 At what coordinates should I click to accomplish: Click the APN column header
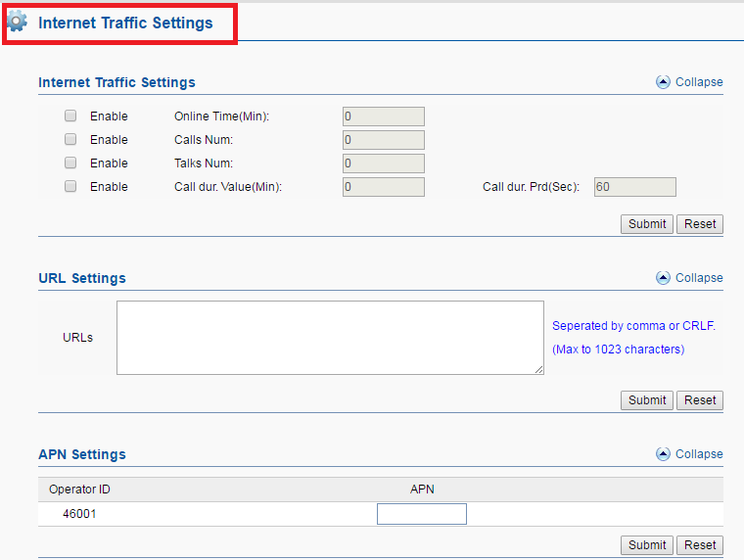tap(422, 490)
